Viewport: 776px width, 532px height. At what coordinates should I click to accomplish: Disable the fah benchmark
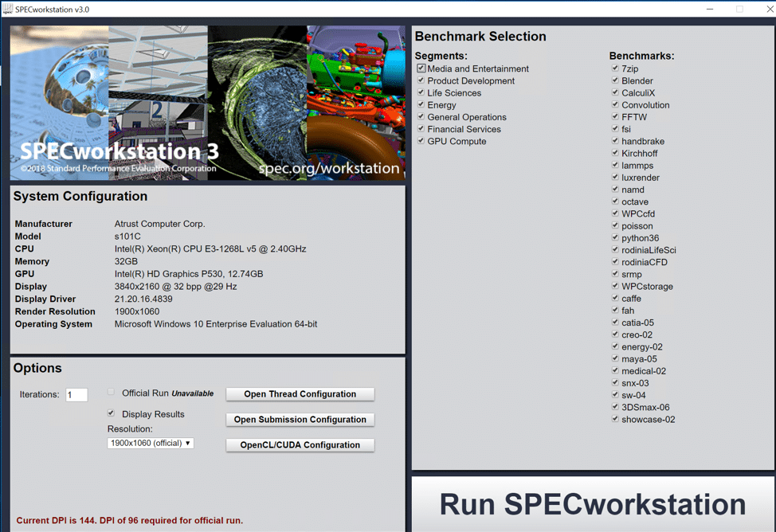(615, 311)
